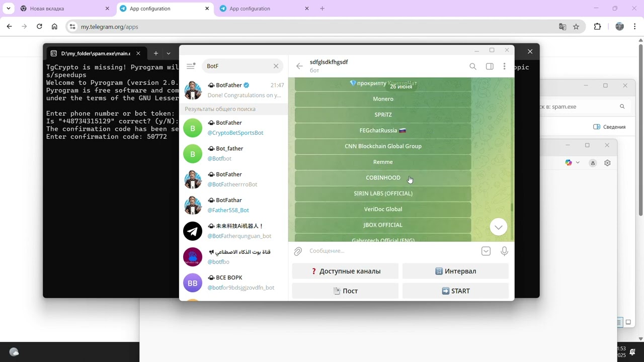Toggle the bot keyboard icon in message box
Viewport: 644px width, 362px height.
[x=486, y=251]
